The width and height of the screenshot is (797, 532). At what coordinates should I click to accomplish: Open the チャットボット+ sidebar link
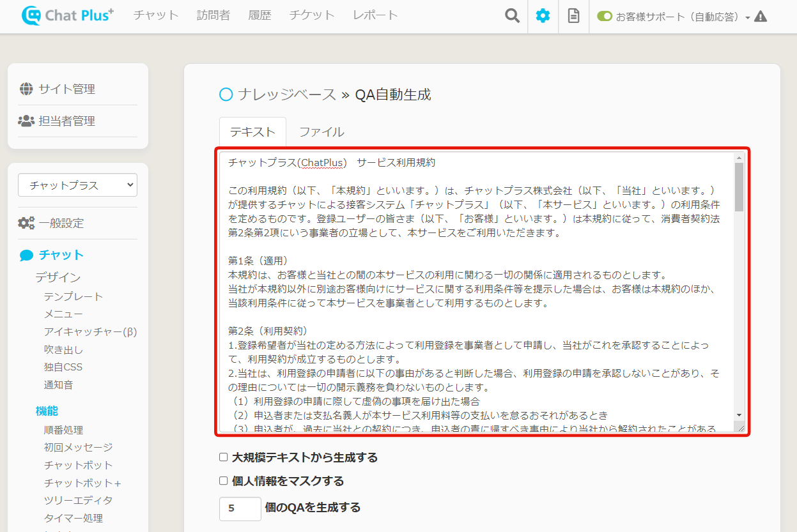click(x=82, y=482)
